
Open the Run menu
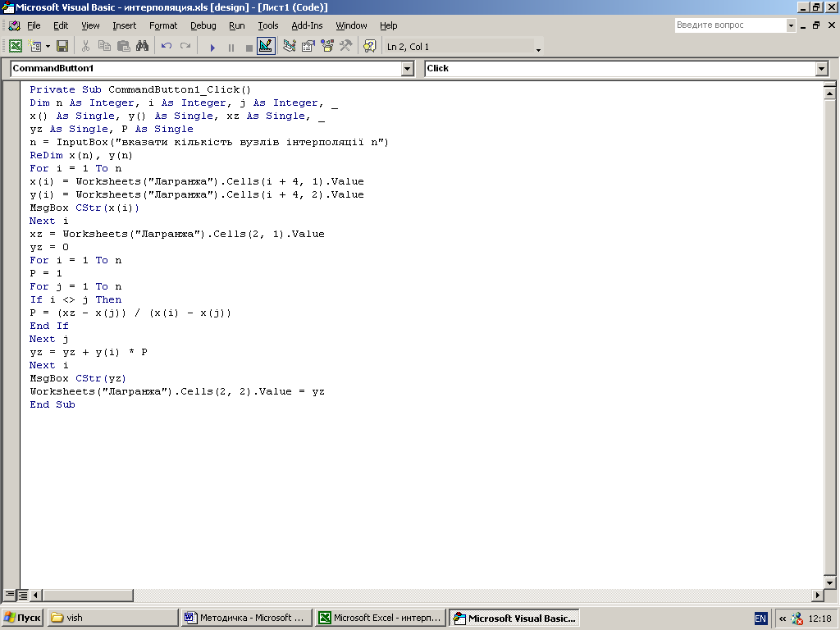[x=236, y=25]
